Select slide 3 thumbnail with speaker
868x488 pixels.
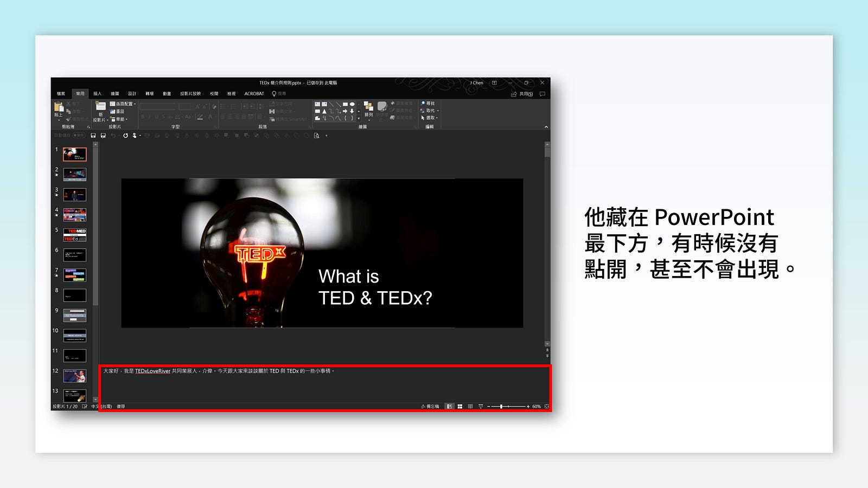click(x=74, y=195)
